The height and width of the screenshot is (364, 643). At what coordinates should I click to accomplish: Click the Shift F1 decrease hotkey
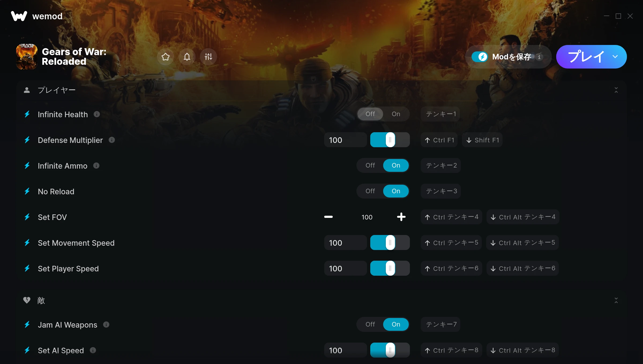[482, 140]
